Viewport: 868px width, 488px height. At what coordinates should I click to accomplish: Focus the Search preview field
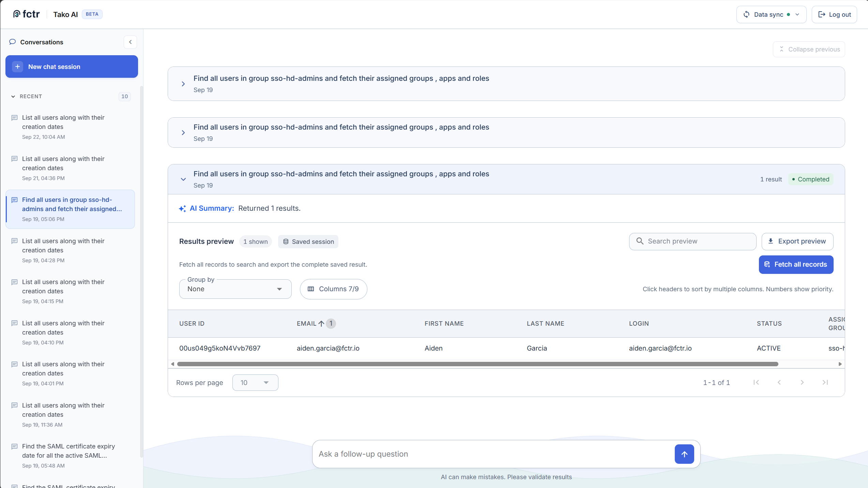pos(692,241)
